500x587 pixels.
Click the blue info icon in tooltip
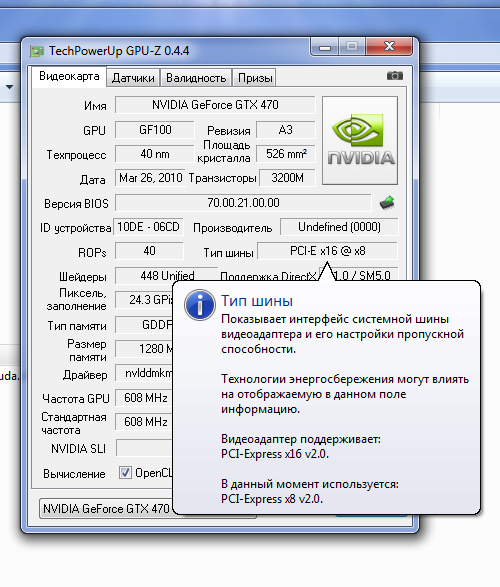click(200, 304)
